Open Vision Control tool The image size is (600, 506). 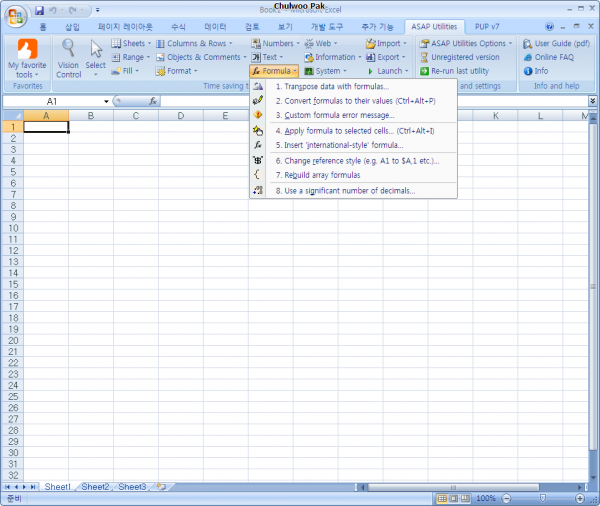point(68,59)
